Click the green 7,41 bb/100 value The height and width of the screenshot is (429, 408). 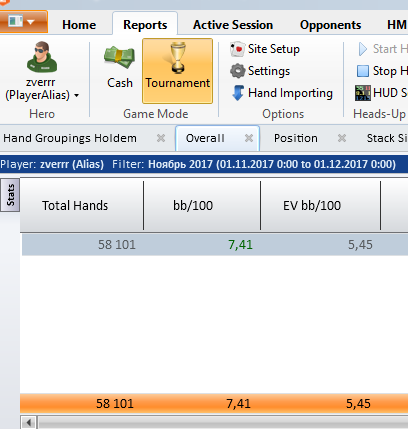click(x=240, y=245)
